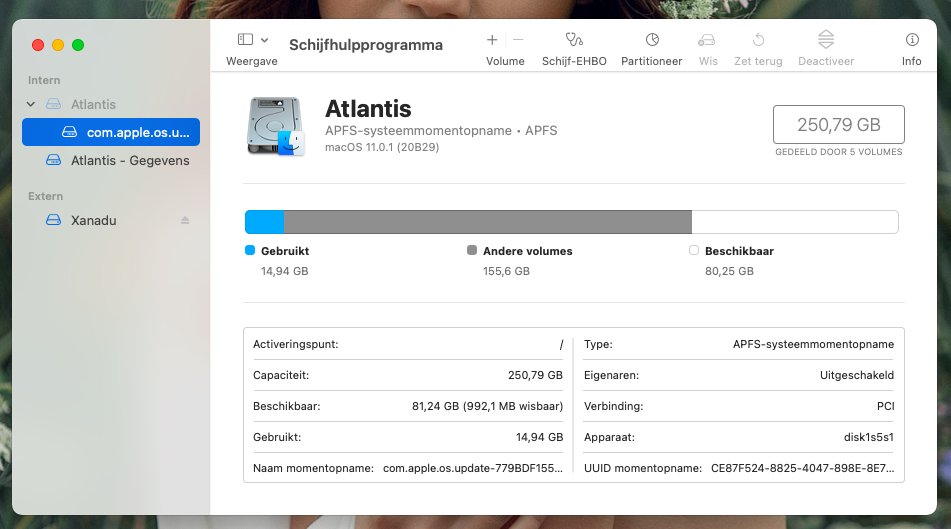Click the blue Gebruikt bar segment
This screenshot has height=529, width=951.
click(x=264, y=222)
